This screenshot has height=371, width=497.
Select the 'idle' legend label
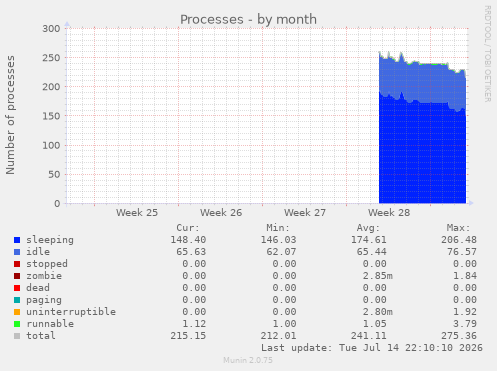coord(38,252)
